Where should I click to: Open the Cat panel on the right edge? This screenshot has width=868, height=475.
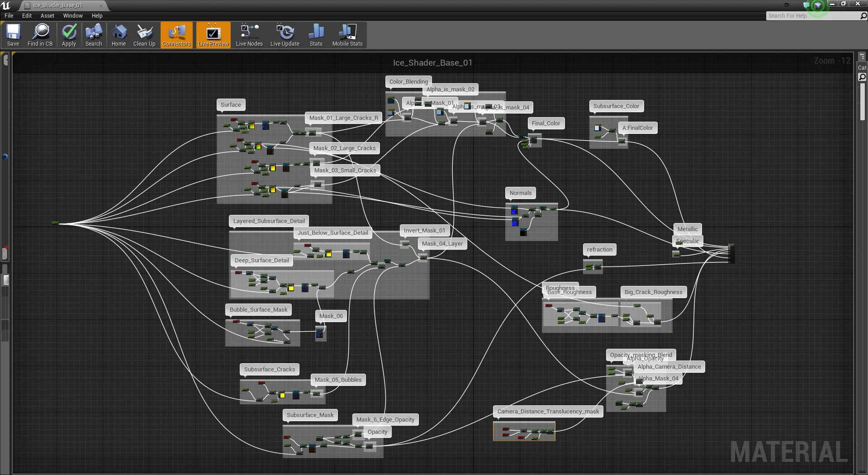pos(862,67)
